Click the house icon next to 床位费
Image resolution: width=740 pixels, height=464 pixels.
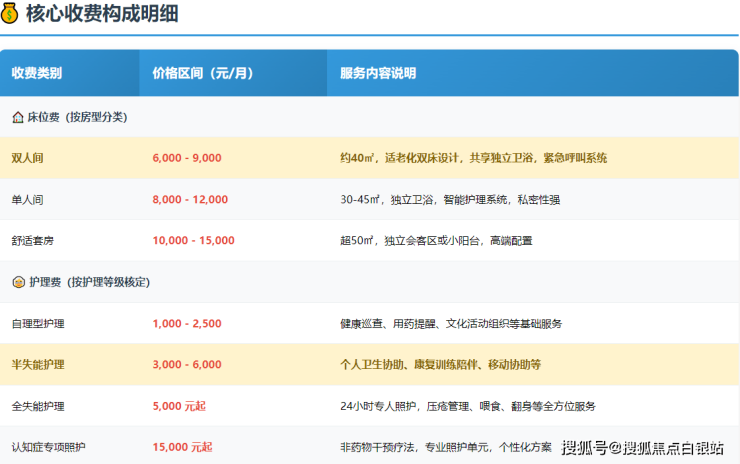tap(17, 117)
